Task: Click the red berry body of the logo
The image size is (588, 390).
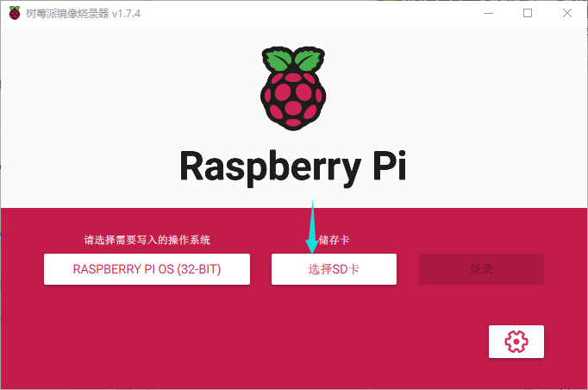Action: point(294,99)
